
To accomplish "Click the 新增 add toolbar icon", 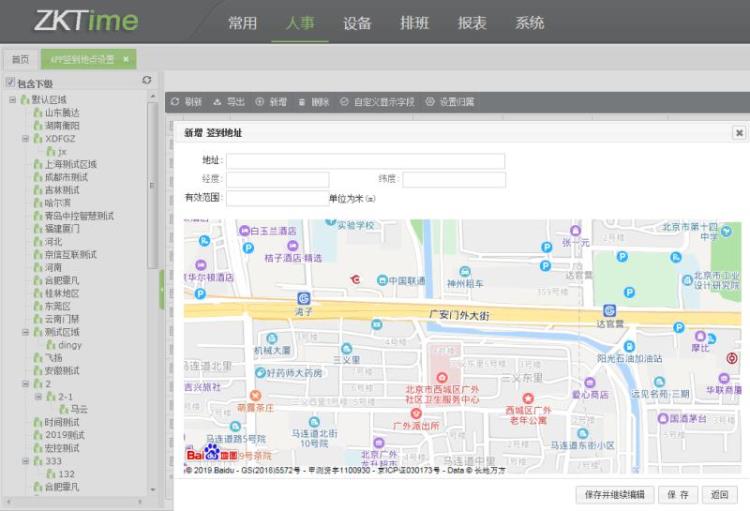I will click(261, 102).
